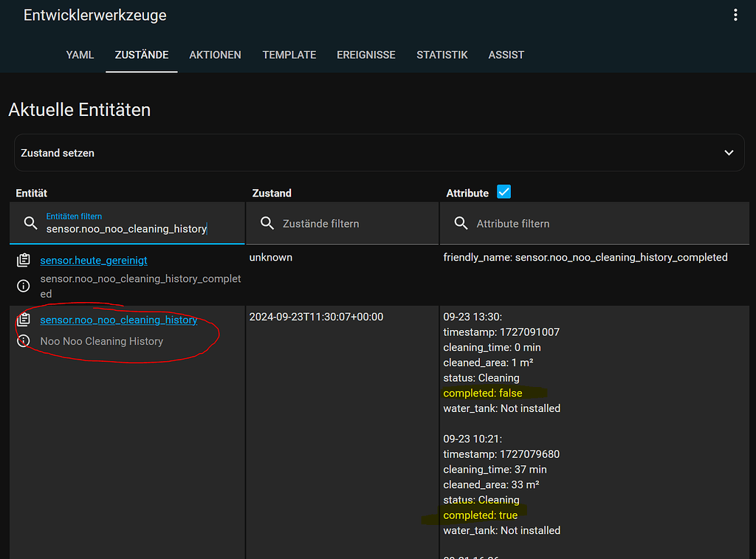The width and height of the screenshot is (756, 559).
Task: Click info icon for sensor.heute_gereinigt
Action: 24,286
